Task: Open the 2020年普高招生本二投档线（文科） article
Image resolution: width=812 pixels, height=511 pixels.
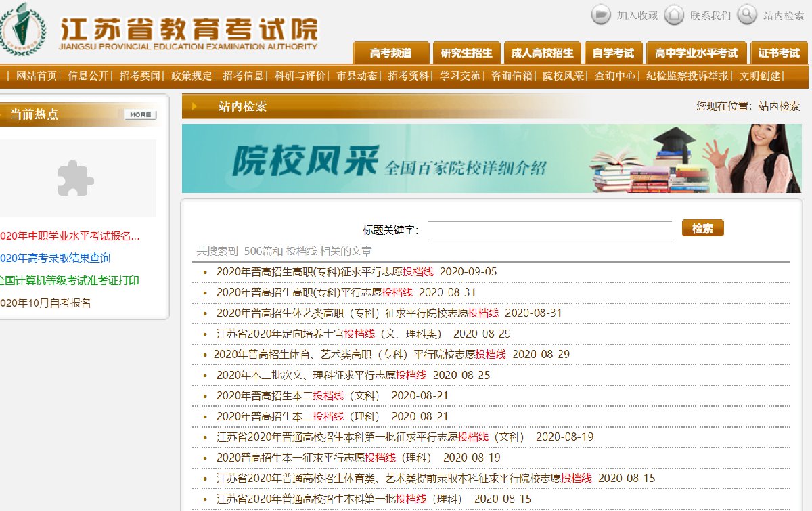Action: click(298, 395)
